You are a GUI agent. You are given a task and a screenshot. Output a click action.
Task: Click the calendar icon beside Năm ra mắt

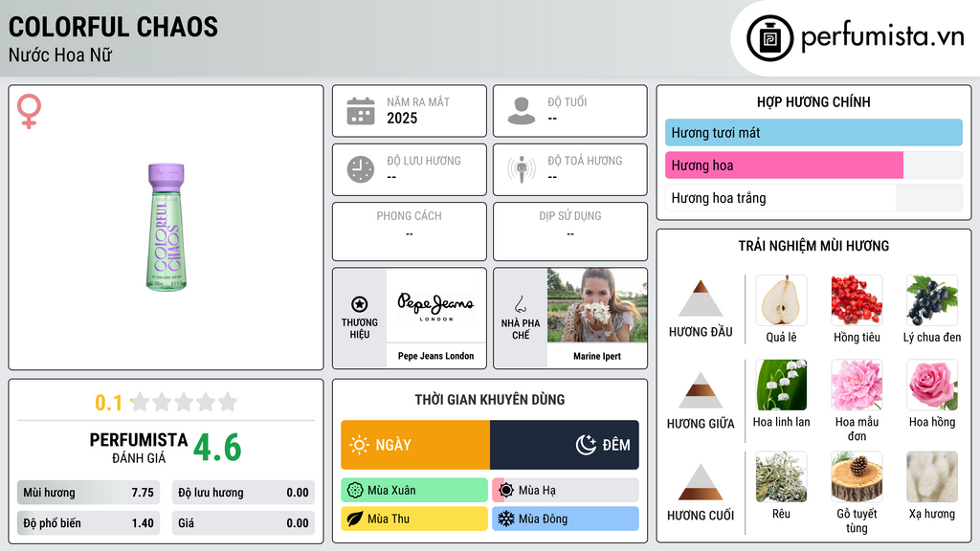(361, 111)
